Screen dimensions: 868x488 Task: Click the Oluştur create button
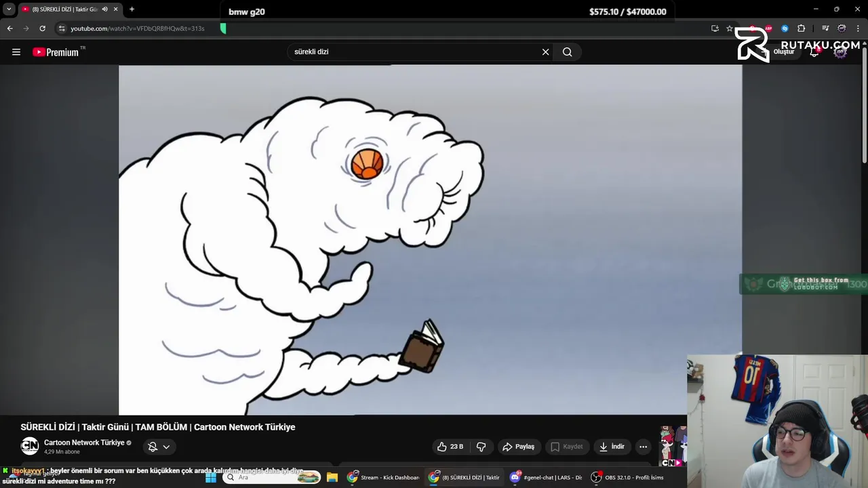[x=780, y=52]
